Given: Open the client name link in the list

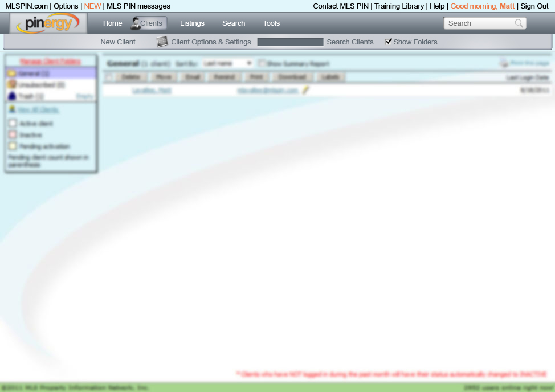Looking at the screenshot, I should tap(152, 91).
